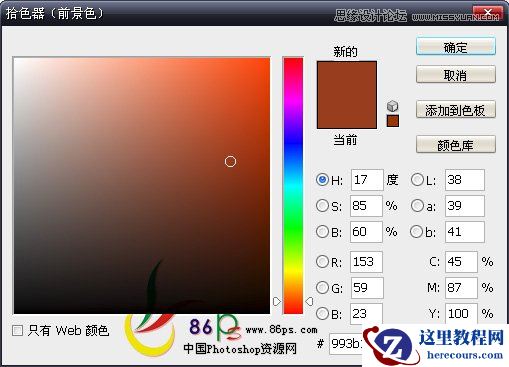This screenshot has width=509, height=367.
Task: Click the Y field showing 100
Action: click(461, 313)
